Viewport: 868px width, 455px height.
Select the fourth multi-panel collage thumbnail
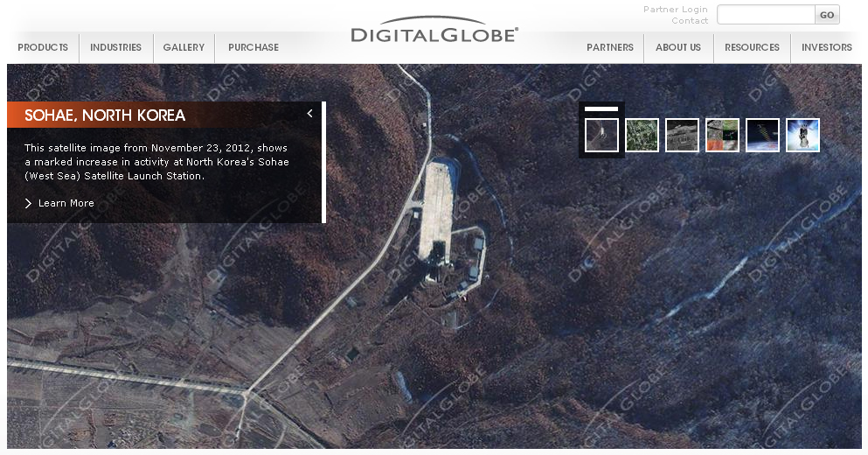pos(722,136)
